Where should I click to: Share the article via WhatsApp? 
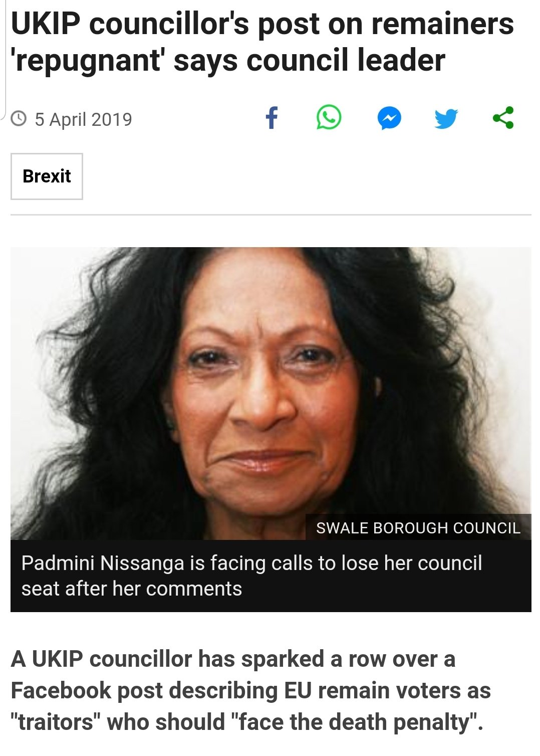[x=329, y=118]
